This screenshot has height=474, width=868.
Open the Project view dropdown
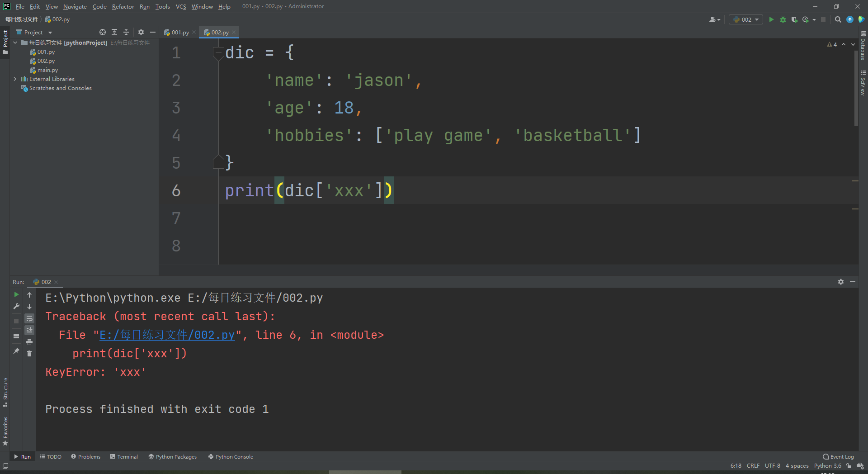[x=34, y=32]
